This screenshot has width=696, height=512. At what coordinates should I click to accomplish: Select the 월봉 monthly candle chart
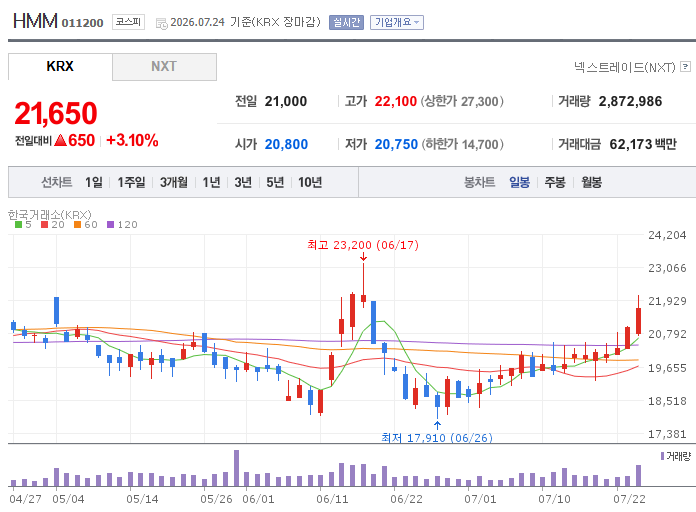click(591, 182)
